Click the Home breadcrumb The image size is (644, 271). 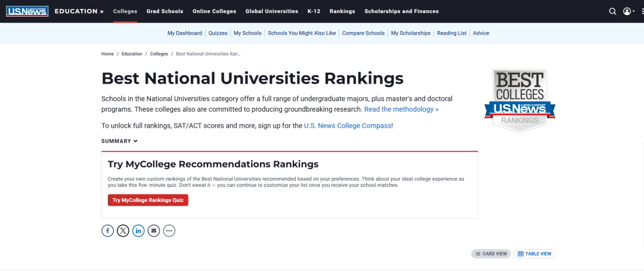coord(107,54)
